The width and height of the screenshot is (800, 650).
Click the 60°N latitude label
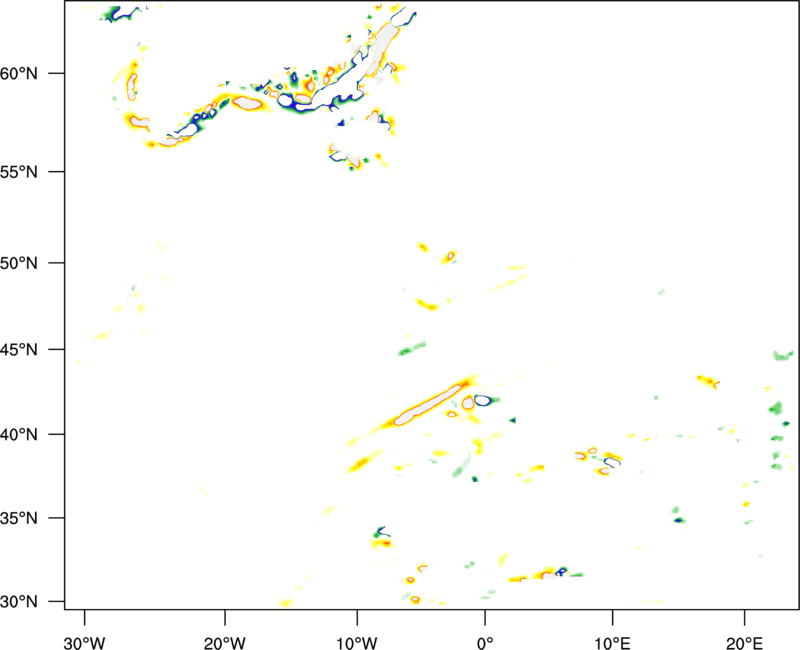[19, 73]
